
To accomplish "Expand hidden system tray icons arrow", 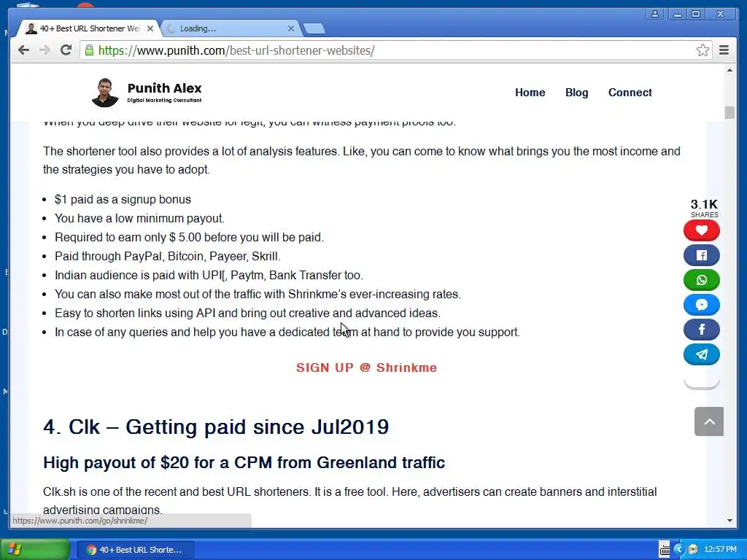I will (x=678, y=550).
